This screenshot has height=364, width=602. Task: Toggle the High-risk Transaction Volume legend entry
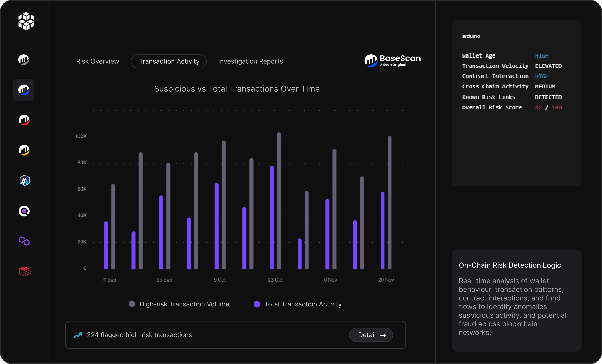point(179,304)
